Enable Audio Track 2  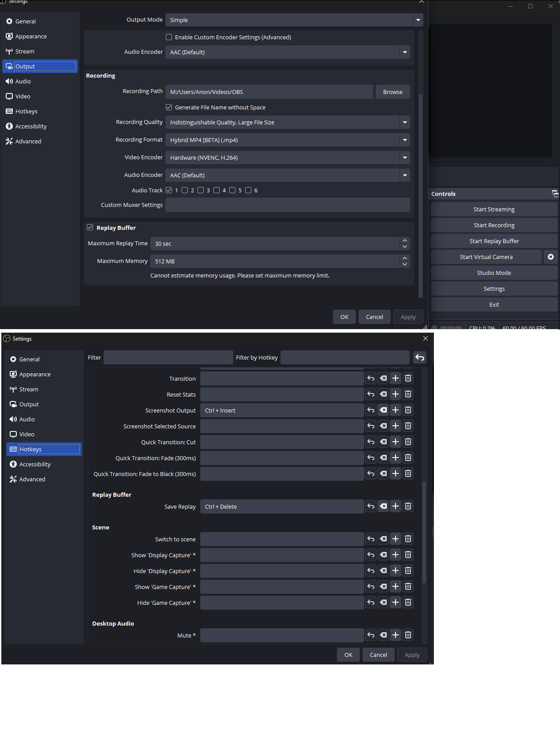pos(185,190)
